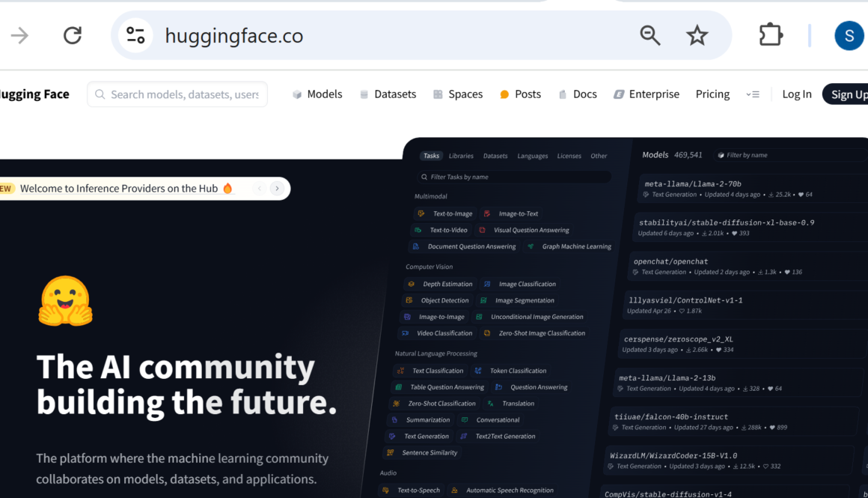Image resolution: width=868 pixels, height=498 pixels.
Task: Click the Filter Tasks by name field
Action: coord(513,176)
